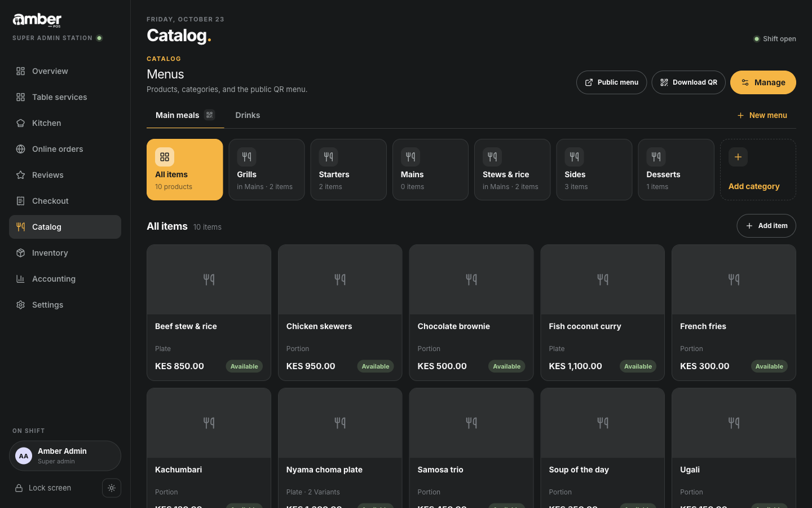This screenshot has width=812, height=508.
Task: Open the Overview sidebar icon
Action: pyautogui.click(x=20, y=71)
